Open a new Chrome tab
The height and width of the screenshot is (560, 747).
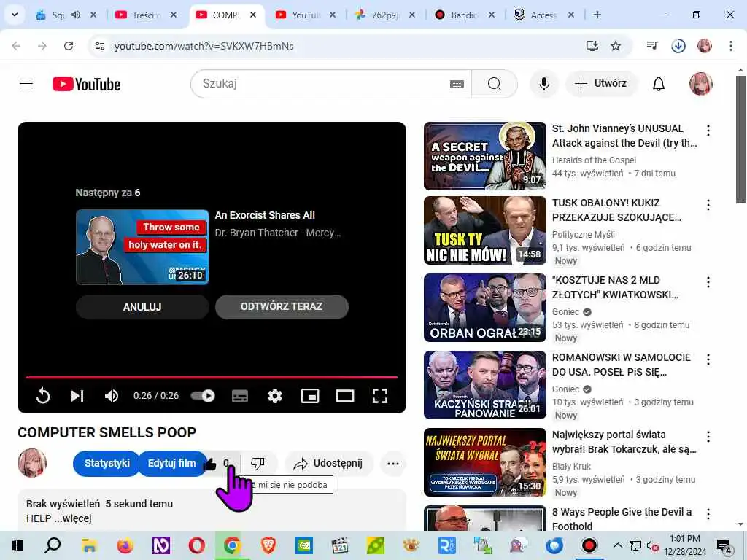[x=597, y=15]
